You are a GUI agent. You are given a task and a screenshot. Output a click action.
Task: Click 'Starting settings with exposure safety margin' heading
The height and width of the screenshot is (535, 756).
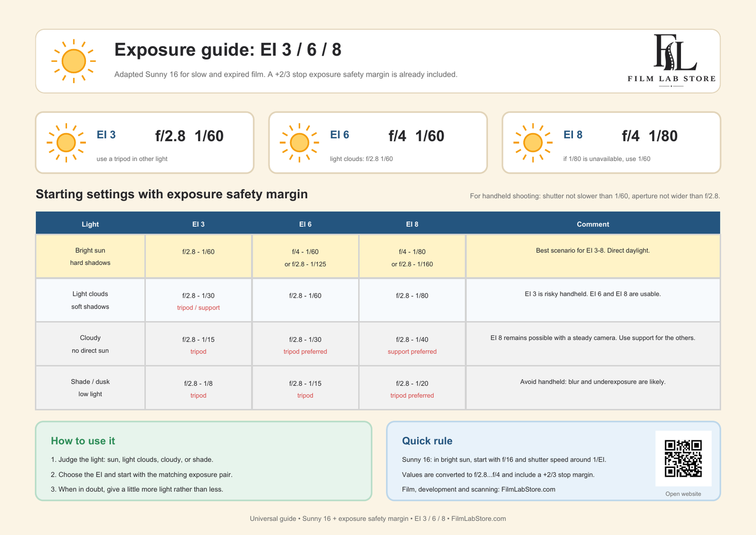[172, 195]
